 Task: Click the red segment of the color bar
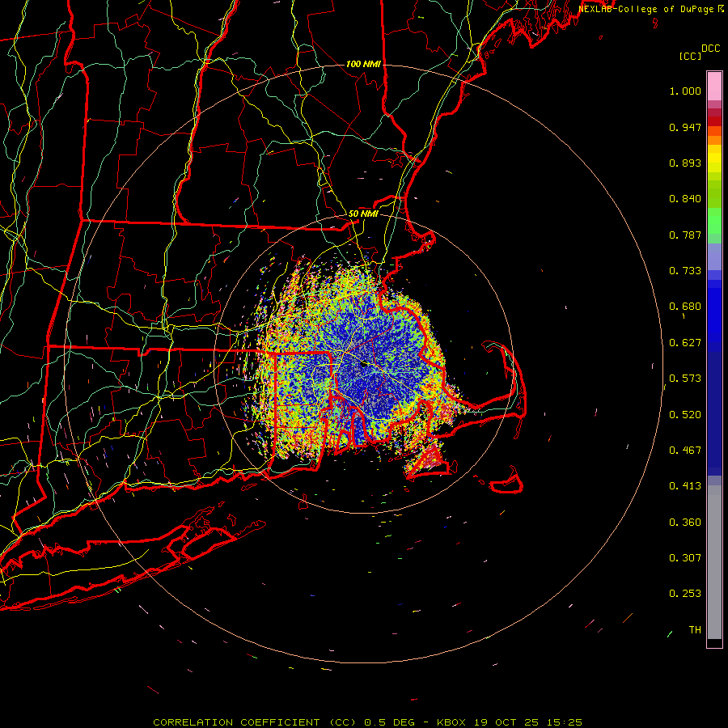714,121
